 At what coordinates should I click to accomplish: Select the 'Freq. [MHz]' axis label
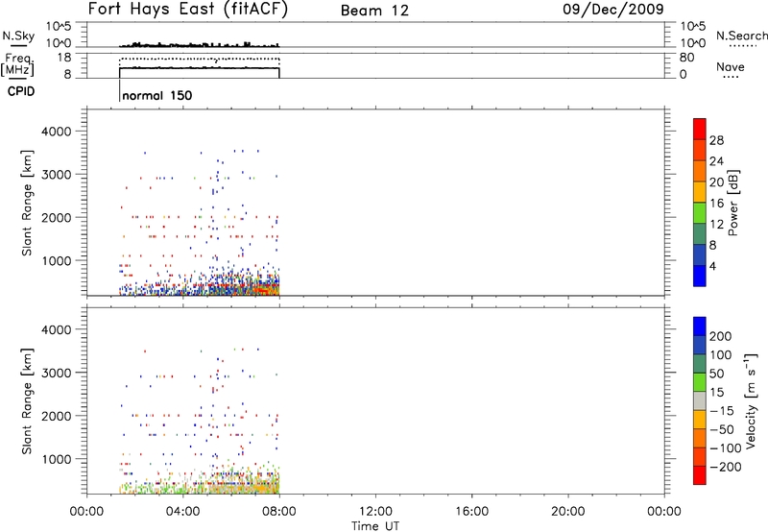[x=17, y=65]
